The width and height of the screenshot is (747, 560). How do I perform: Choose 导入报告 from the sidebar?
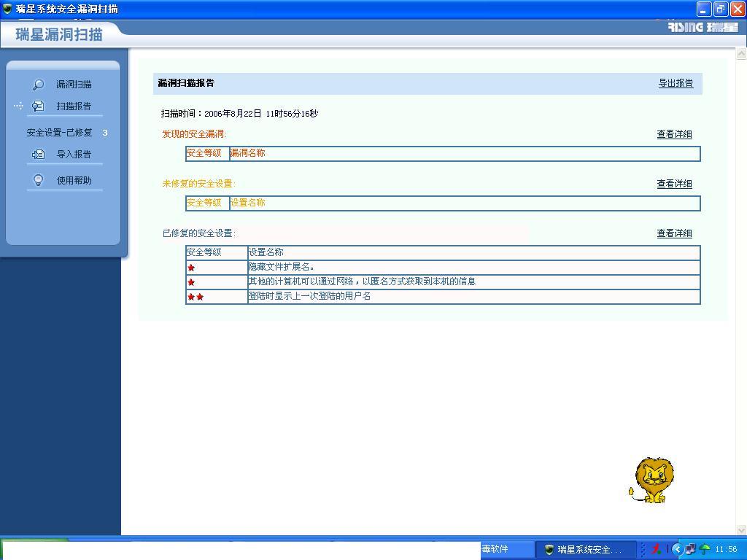click(x=74, y=155)
